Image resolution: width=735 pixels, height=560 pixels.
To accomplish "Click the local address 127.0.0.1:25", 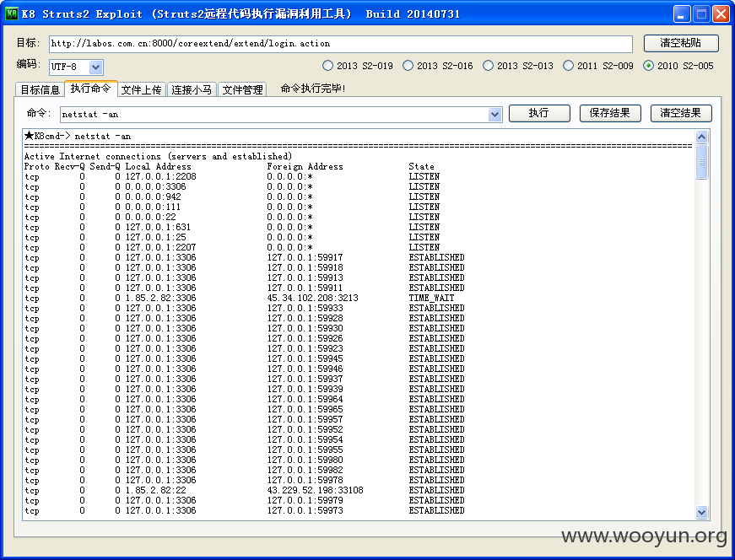I will (x=155, y=238).
